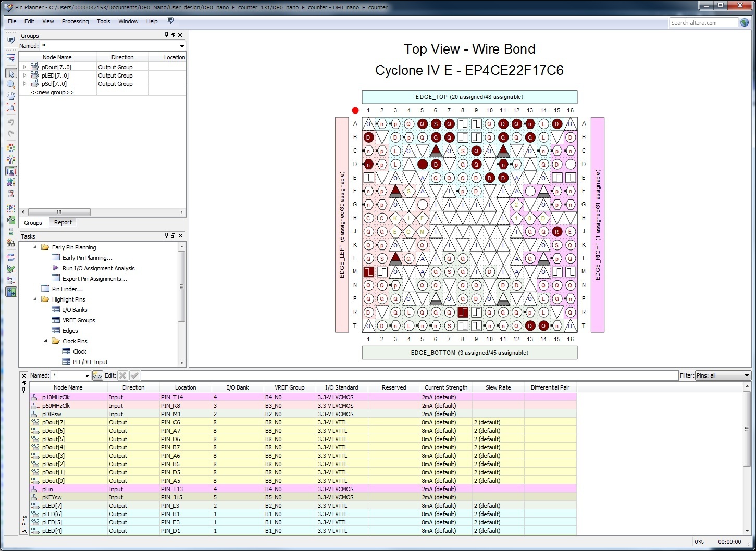Image resolution: width=756 pixels, height=551 pixels.
Task: Click the Redo icon in the side toolbar
Action: point(11,133)
